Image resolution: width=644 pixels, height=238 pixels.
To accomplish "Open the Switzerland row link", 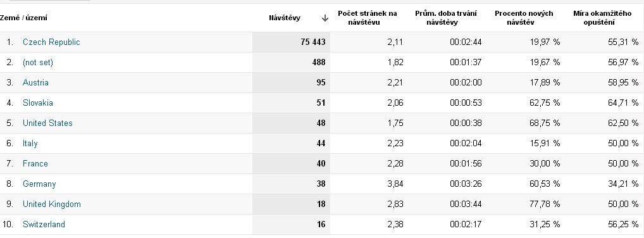I will (44, 225).
